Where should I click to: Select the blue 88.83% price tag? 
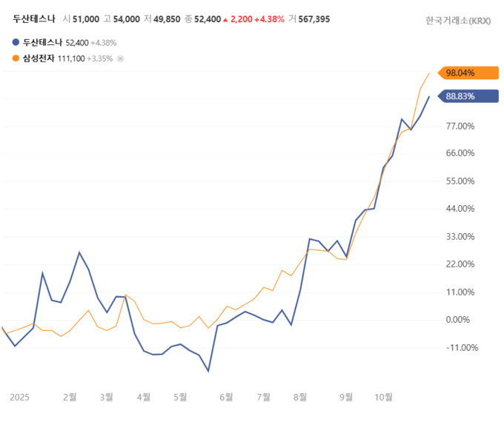(x=467, y=96)
